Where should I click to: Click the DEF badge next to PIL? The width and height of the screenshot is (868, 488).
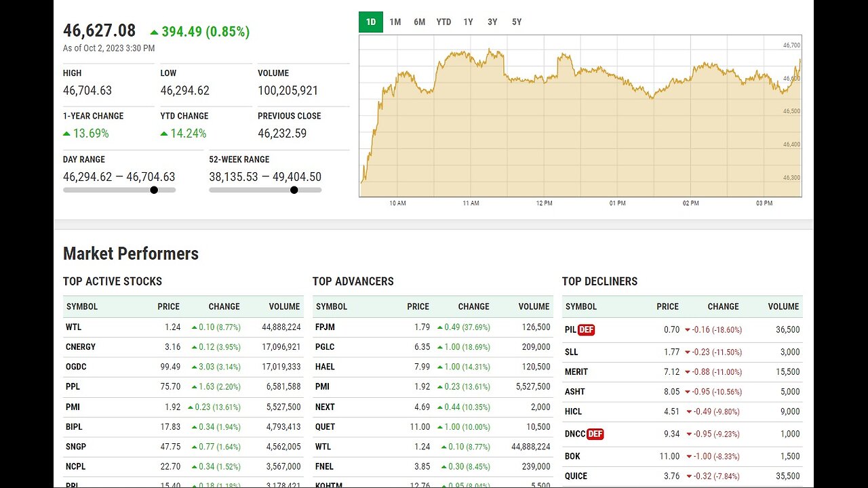(586, 330)
